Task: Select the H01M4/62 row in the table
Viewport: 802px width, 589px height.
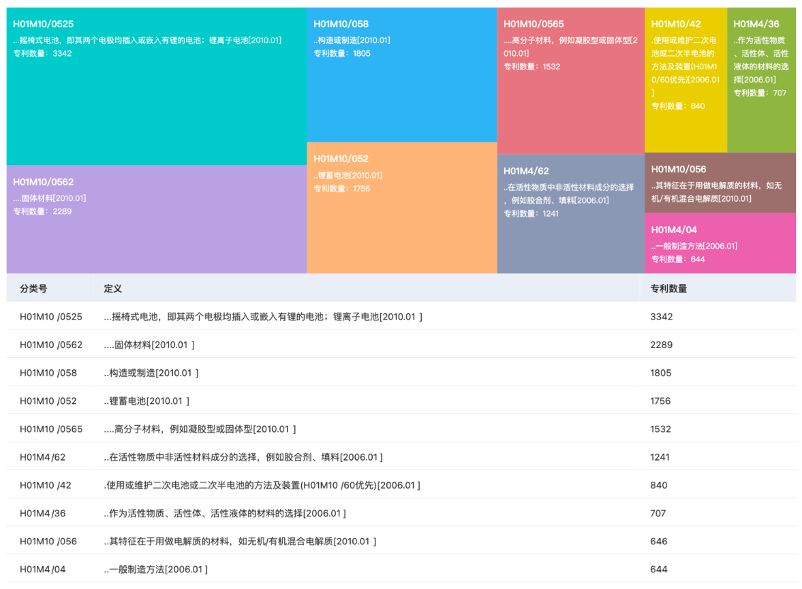Action: [x=300, y=456]
